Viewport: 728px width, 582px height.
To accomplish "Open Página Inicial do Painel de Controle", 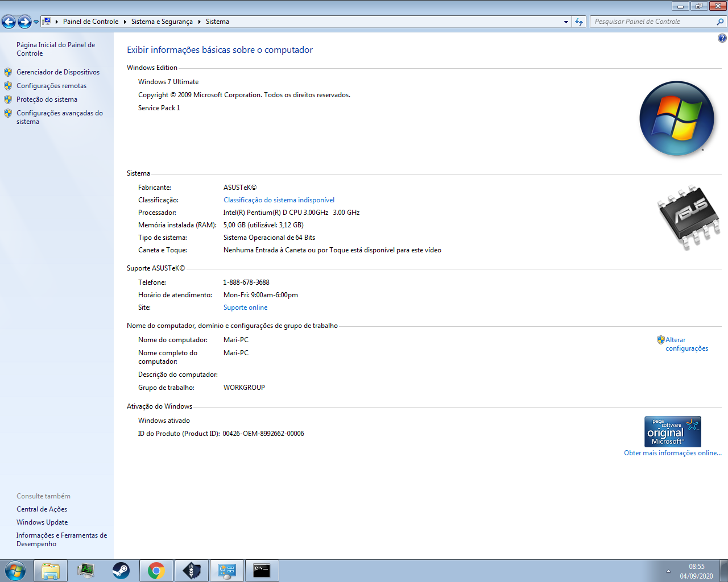I will click(x=56, y=49).
